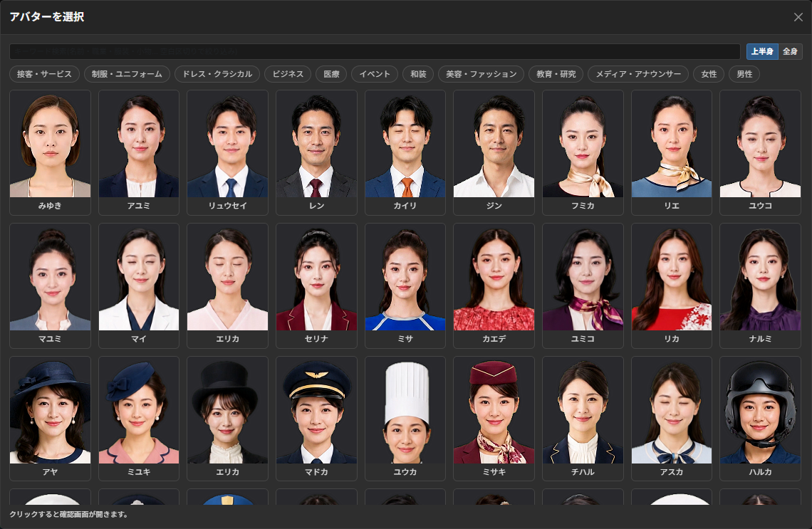Show only 女性 avatars
Viewport: 812px width, 529px height.
(709, 74)
